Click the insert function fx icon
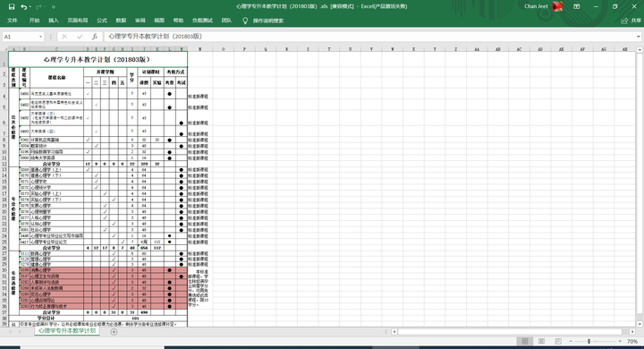This screenshot has height=349, width=644. point(95,37)
